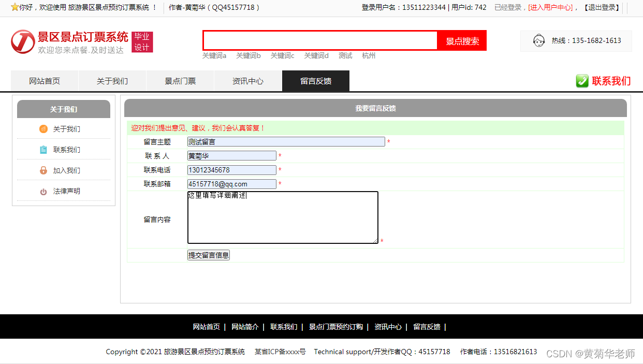The height and width of the screenshot is (364, 643).
Task: Click the footer 景点门票预约订购 link
Action: 336,327
